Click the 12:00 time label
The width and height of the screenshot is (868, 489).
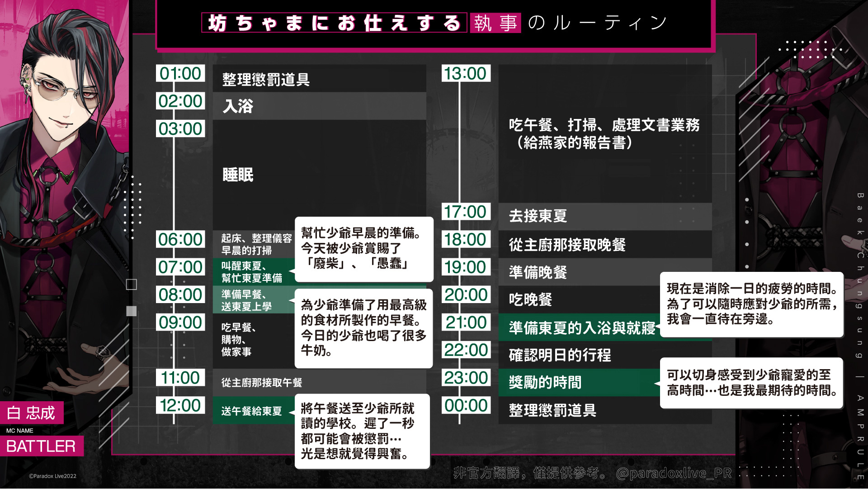180,405
